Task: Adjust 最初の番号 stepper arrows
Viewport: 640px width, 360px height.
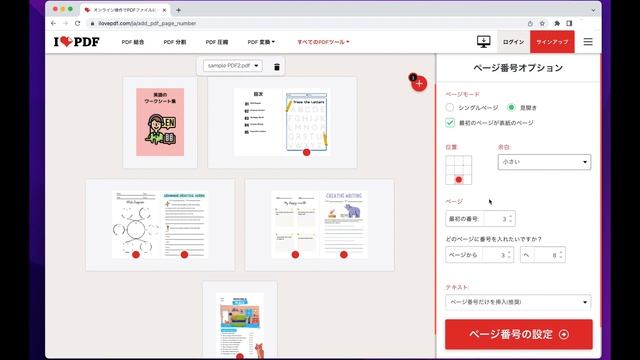Action: click(x=511, y=219)
